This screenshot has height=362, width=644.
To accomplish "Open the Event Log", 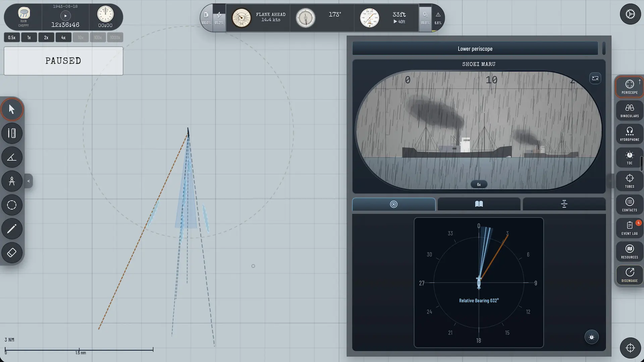I will [x=630, y=228].
